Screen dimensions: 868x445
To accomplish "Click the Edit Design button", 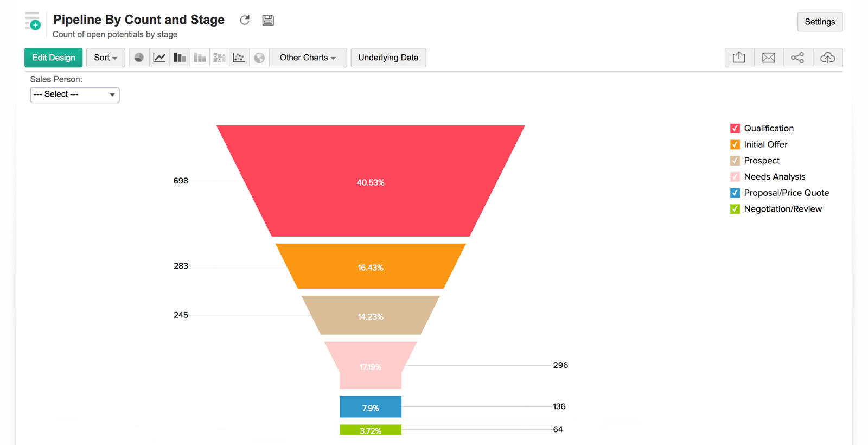I will point(53,58).
